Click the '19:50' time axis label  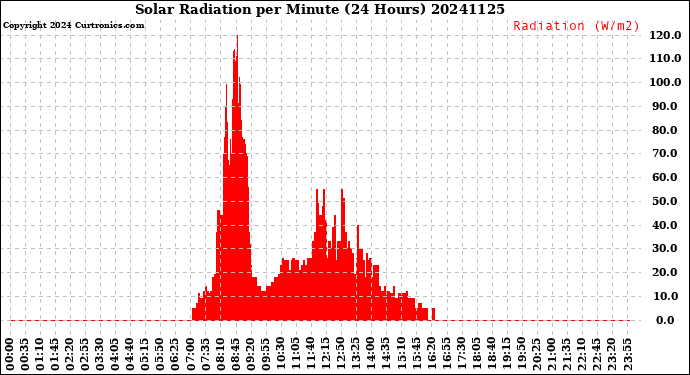(x=522, y=355)
